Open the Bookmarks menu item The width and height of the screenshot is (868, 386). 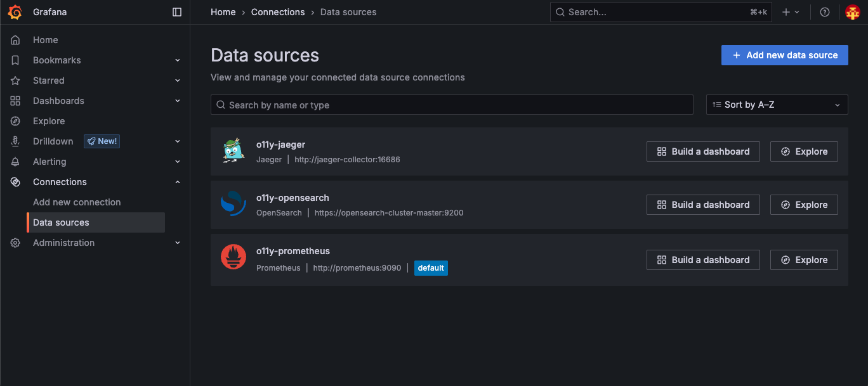(x=57, y=60)
